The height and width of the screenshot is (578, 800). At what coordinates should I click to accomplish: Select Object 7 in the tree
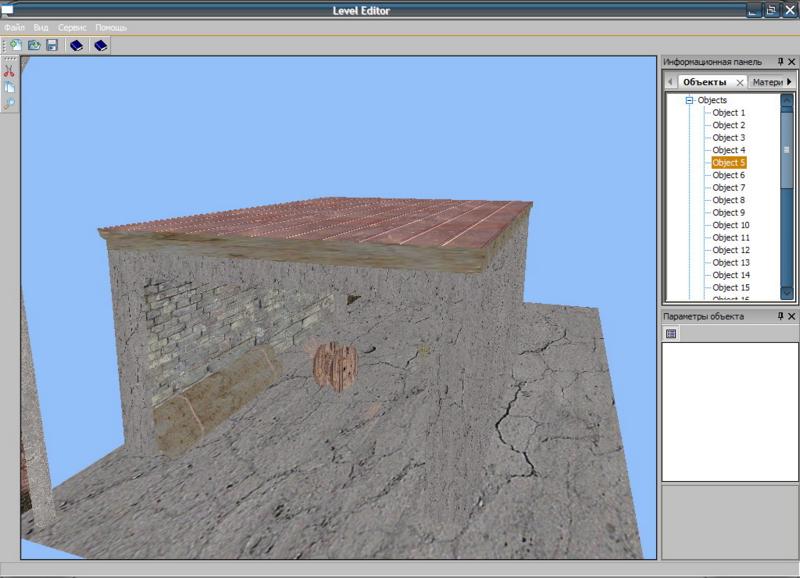729,188
